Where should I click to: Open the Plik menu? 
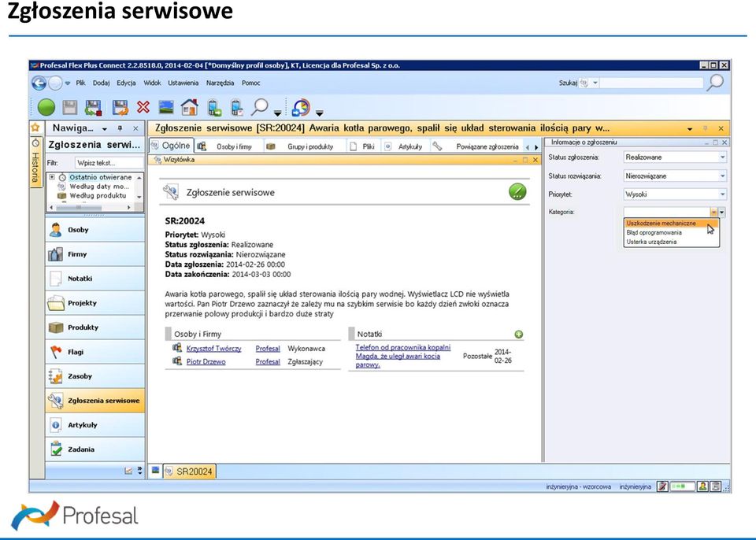(x=80, y=83)
